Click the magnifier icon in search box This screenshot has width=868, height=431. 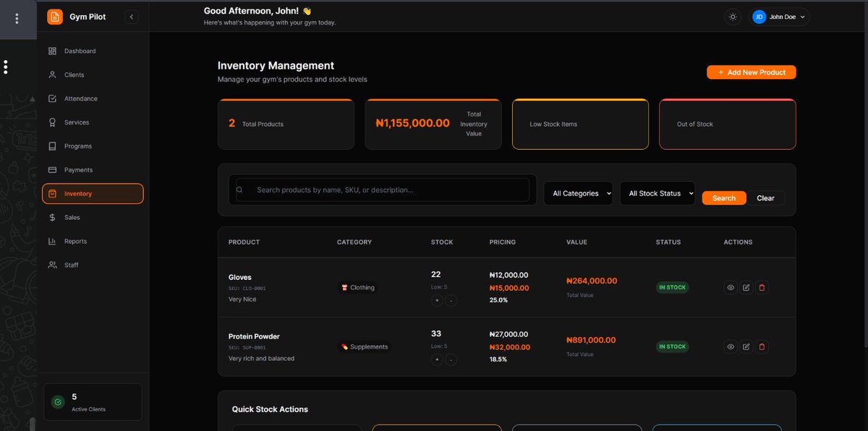[x=239, y=190]
